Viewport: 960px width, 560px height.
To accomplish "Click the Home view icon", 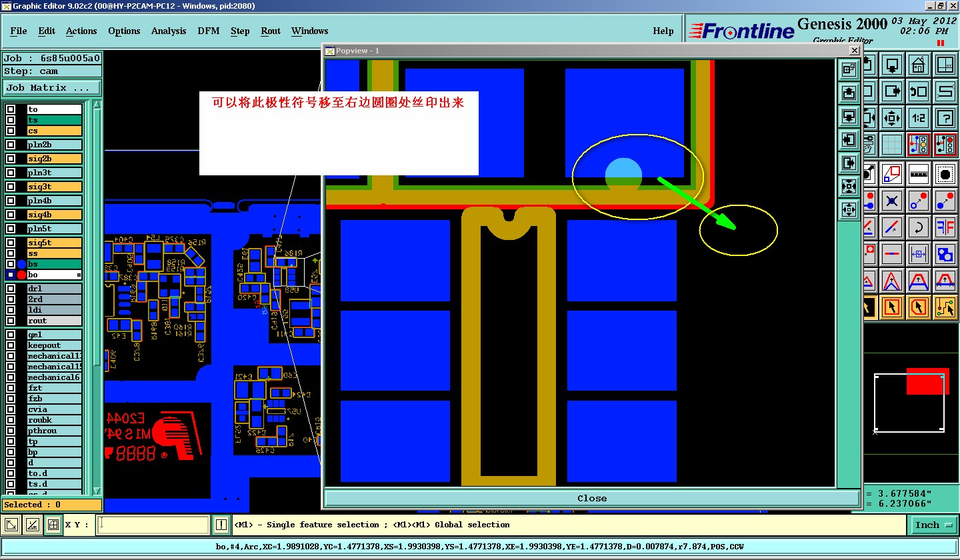I will click(x=918, y=65).
